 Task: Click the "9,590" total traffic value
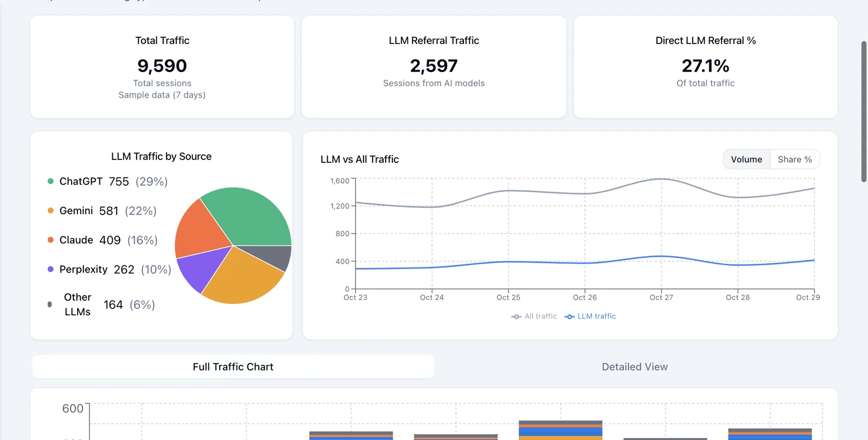[x=162, y=66]
